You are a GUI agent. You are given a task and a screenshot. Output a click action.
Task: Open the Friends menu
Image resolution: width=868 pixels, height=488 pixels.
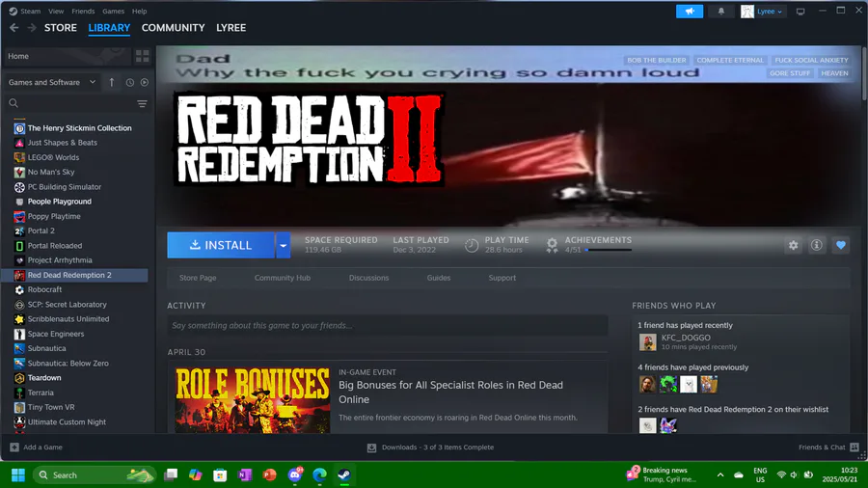click(x=83, y=11)
